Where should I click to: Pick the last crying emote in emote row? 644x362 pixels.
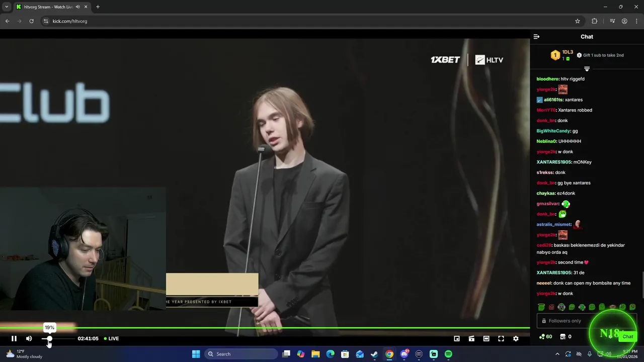click(632, 307)
